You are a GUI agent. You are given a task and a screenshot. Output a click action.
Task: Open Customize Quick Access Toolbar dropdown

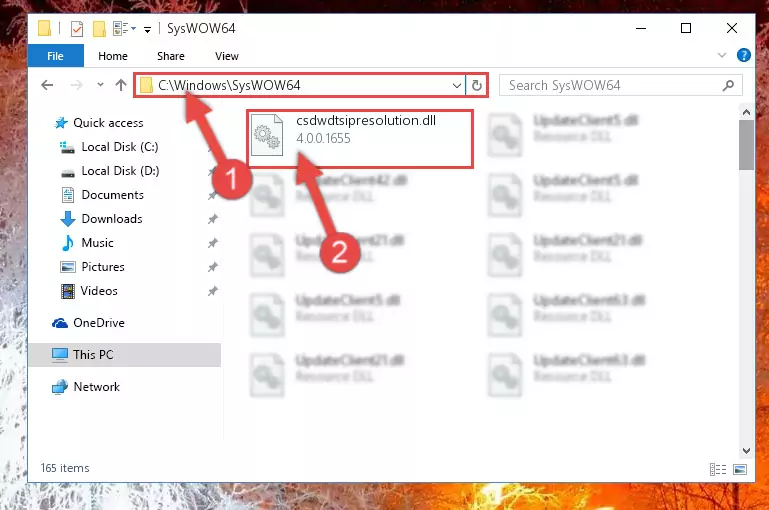(x=147, y=29)
